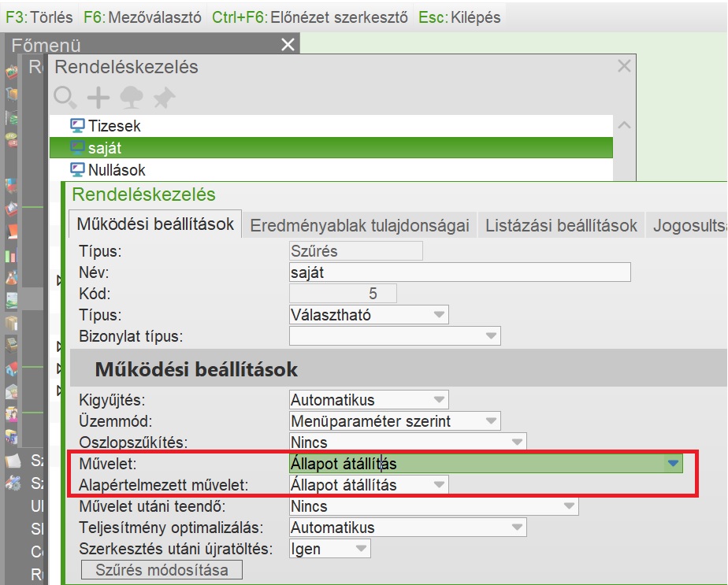The width and height of the screenshot is (728, 585).
Task: Open the house icon in left sidebar
Action: [x=11, y=368]
